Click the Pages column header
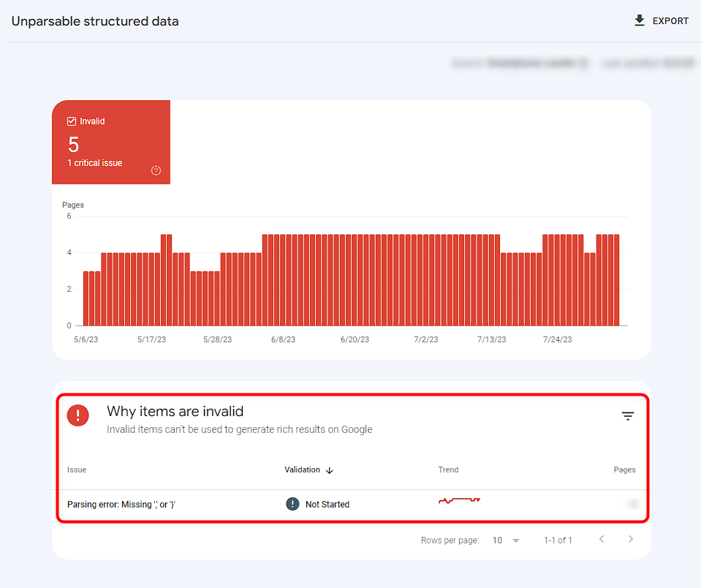 (x=624, y=470)
